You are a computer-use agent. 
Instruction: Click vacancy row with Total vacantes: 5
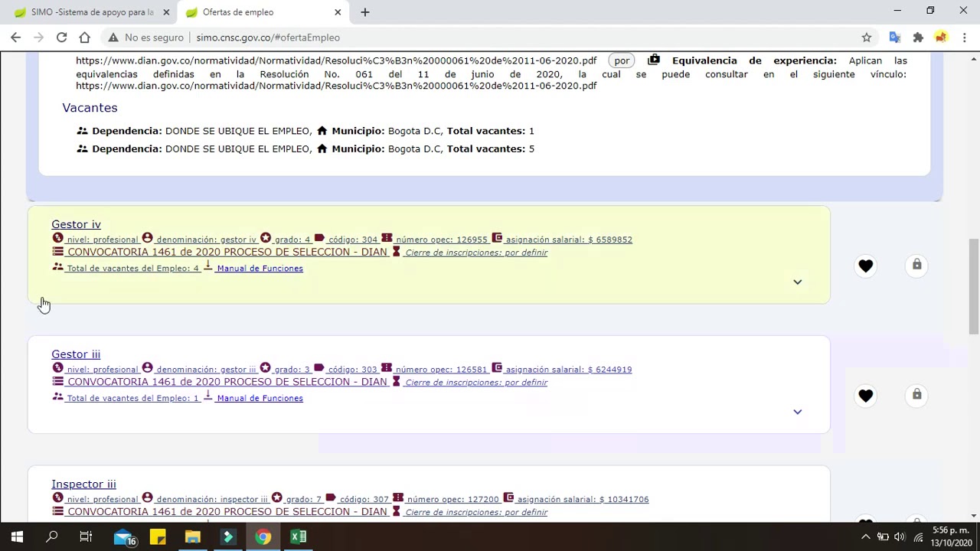point(305,148)
